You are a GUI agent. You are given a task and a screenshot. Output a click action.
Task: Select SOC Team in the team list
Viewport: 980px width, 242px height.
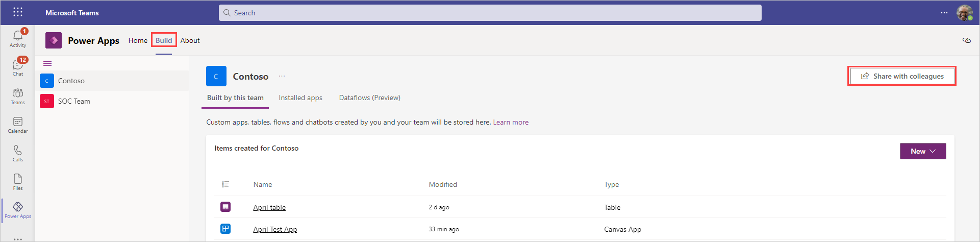pos(112,101)
